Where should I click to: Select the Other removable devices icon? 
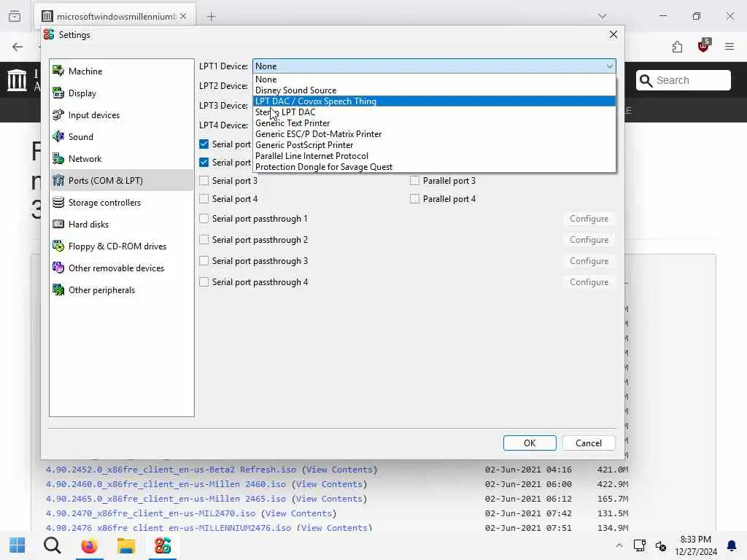[x=58, y=268]
